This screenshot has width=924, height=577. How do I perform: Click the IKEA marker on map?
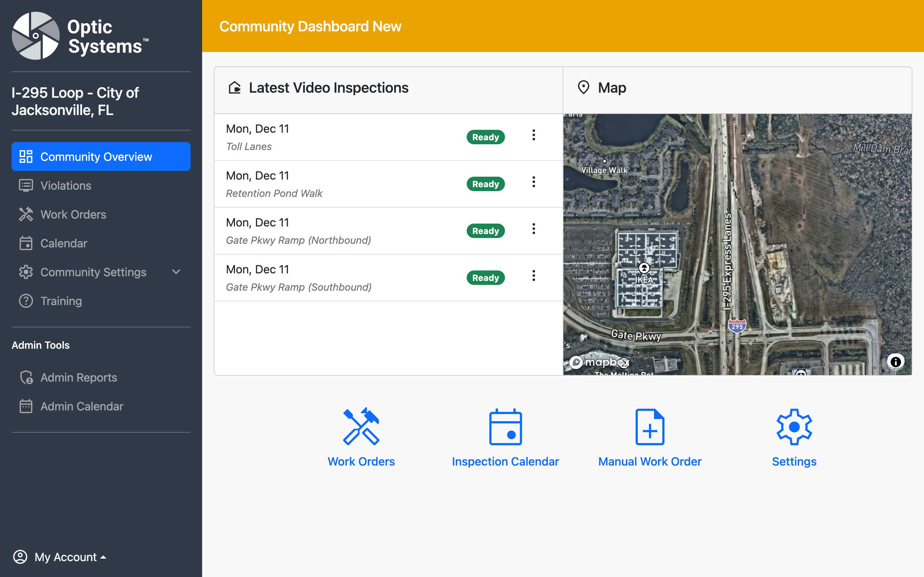tap(644, 268)
